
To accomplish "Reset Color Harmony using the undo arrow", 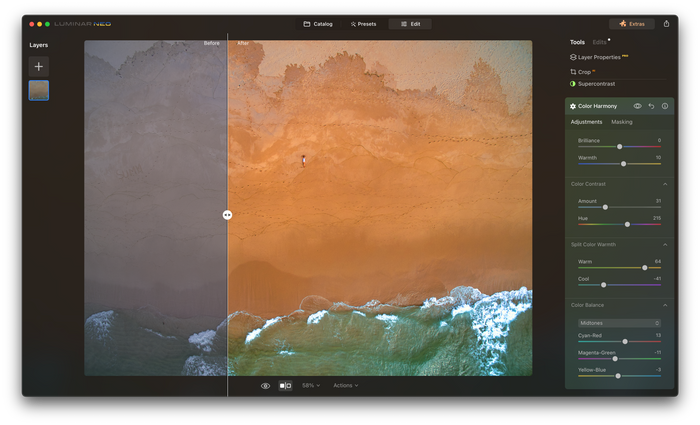I will point(651,106).
